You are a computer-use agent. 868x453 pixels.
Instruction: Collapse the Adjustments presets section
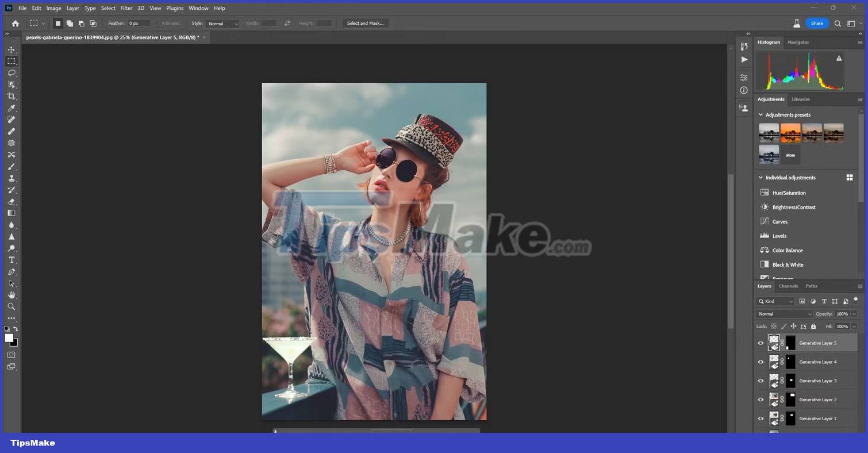click(x=761, y=114)
